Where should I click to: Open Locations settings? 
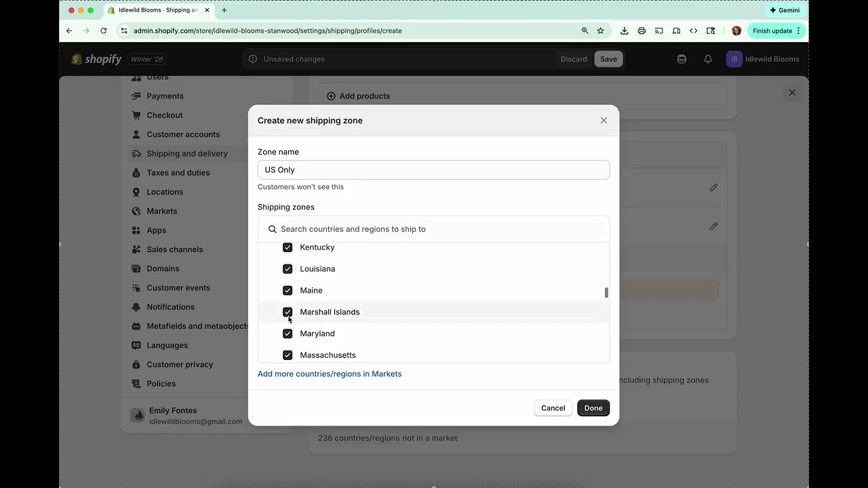(165, 192)
